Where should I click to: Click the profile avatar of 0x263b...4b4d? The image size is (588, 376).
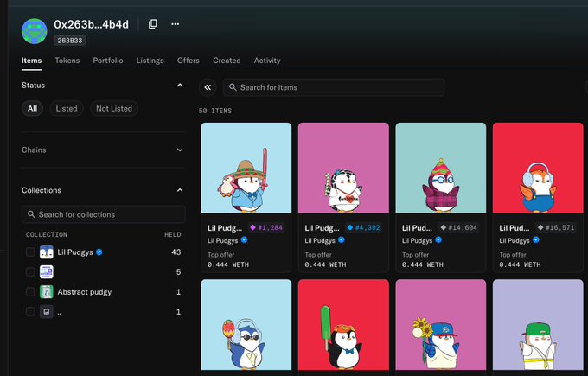pos(34,31)
